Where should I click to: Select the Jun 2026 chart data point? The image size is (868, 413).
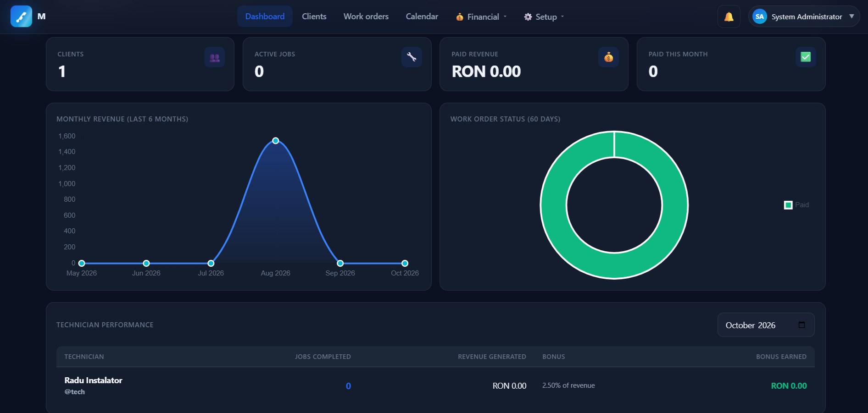[x=146, y=263]
